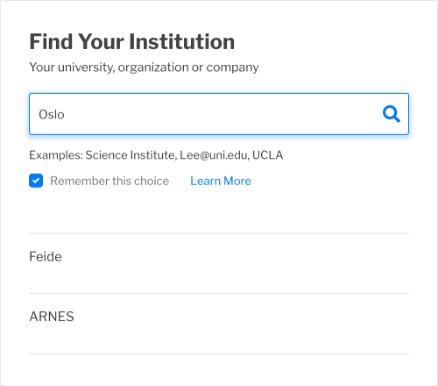Click the Examples hint line below search
438x386 pixels.
(156, 155)
